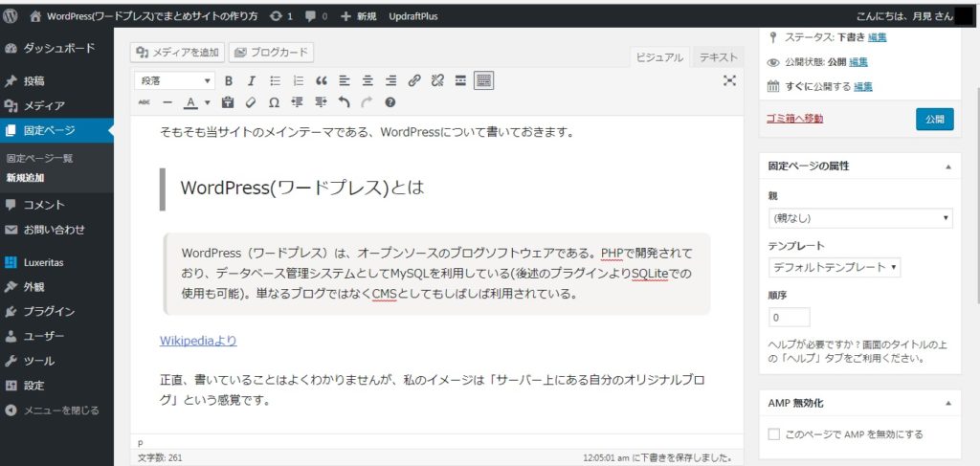Image resolution: width=980 pixels, height=466 pixels.
Task: Align text center
Action: pyautogui.click(x=367, y=80)
